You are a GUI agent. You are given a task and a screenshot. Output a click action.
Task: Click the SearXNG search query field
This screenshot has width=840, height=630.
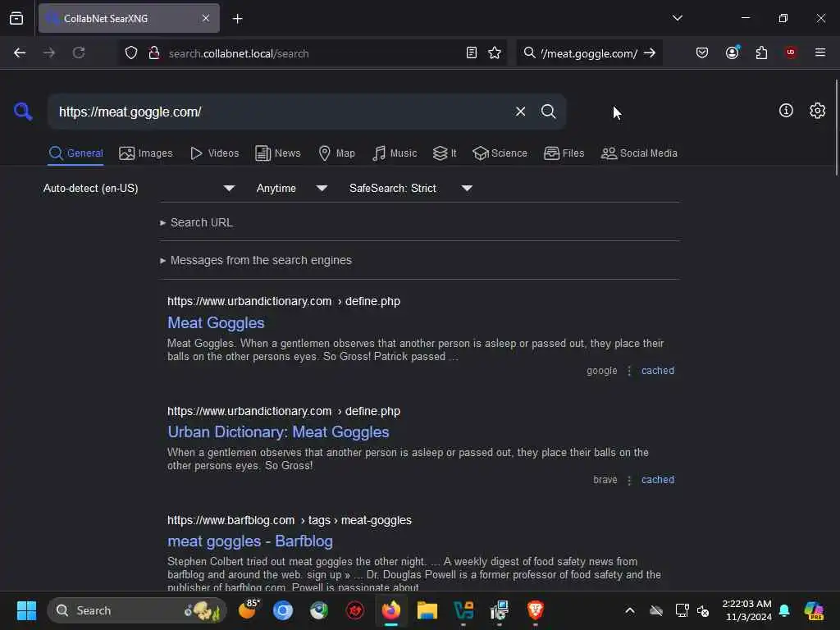point(281,112)
